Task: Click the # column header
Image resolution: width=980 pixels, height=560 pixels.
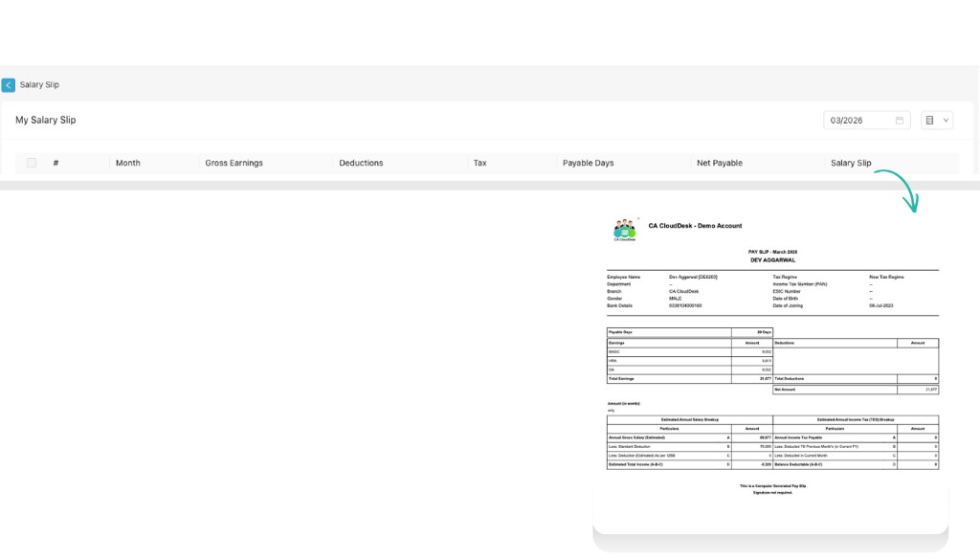Action: click(56, 163)
